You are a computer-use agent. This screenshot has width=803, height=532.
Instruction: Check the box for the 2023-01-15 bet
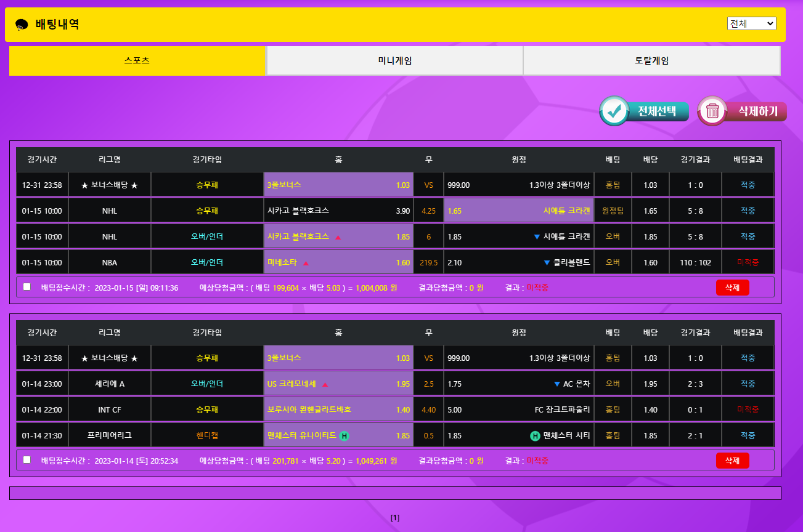(x=26, y=287)
